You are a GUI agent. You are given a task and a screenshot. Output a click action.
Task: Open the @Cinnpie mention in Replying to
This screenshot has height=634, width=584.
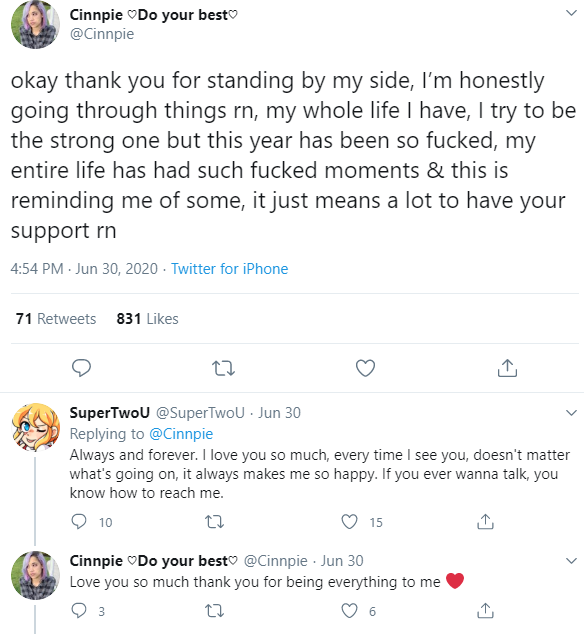[181, 434]
